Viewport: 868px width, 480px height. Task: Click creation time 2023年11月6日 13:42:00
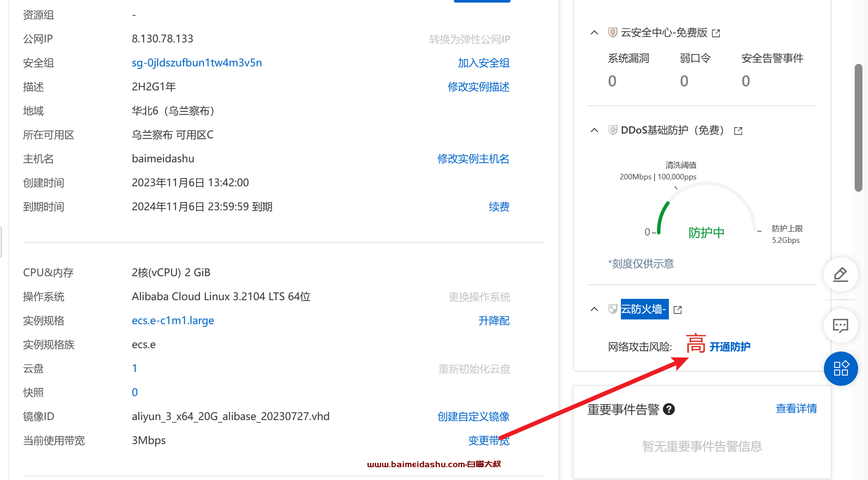pyautogui.click(x=190, y=183)
